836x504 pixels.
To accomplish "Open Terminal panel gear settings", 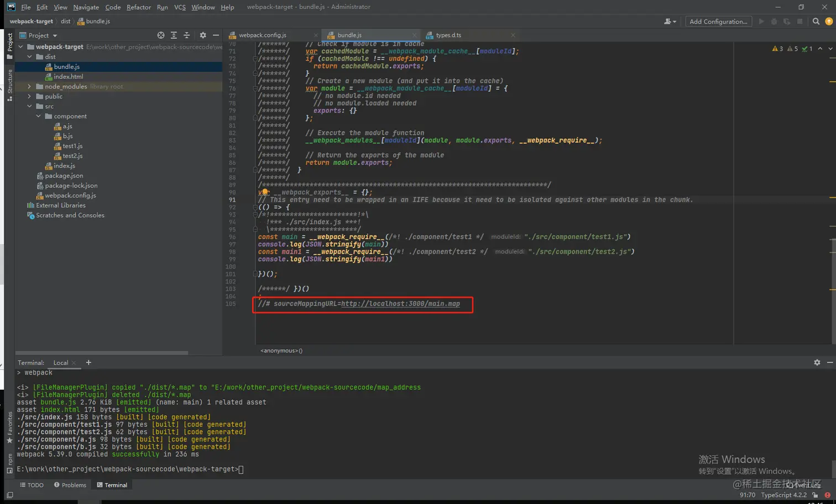I will pyautogui.click(x=817, y=363).
